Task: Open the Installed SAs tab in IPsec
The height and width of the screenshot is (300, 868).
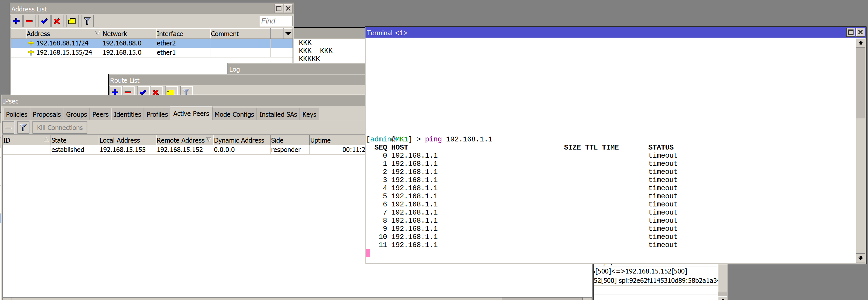Action: pyautogui.click(x=278, y=114)
